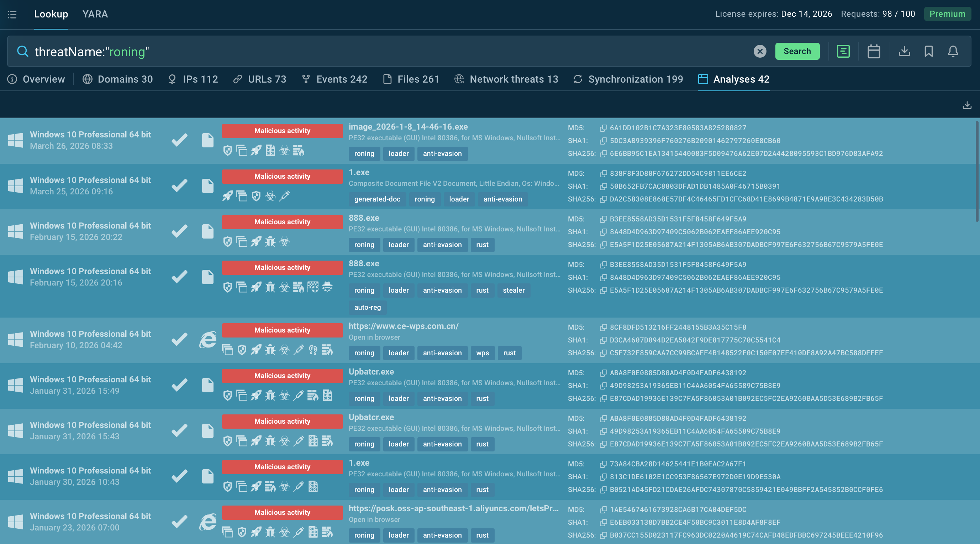Click the rocket icon on the first analysis row

[255, 151]
